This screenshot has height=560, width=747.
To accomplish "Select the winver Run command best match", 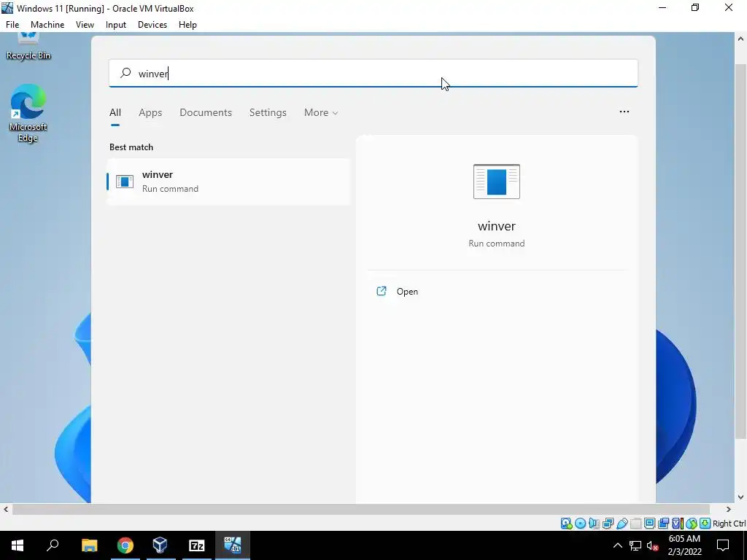I will pyautogui.click(x=228, y=182).
